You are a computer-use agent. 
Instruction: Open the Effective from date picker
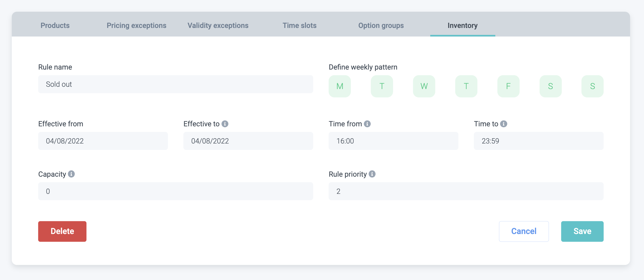coord(103,141)
